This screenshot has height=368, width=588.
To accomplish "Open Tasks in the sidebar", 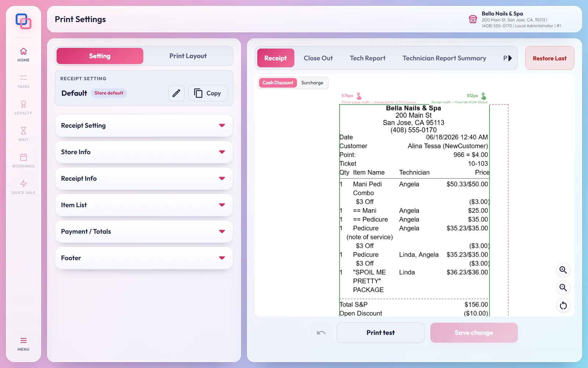I will [x=24, y=81].
